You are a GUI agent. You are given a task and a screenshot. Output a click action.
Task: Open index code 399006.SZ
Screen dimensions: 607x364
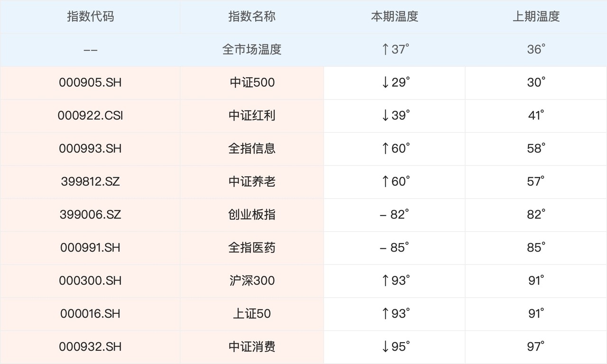point(90,215)
